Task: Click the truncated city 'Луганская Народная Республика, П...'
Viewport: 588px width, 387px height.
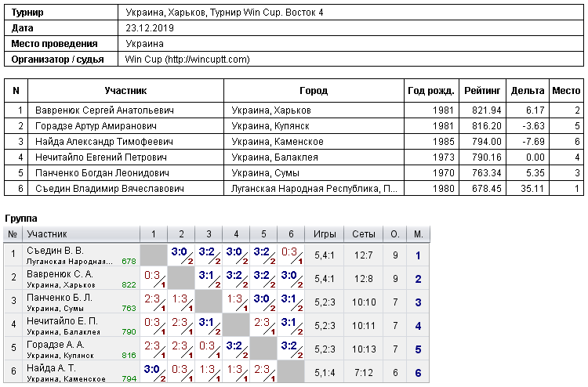Action: tap(314, 189)
